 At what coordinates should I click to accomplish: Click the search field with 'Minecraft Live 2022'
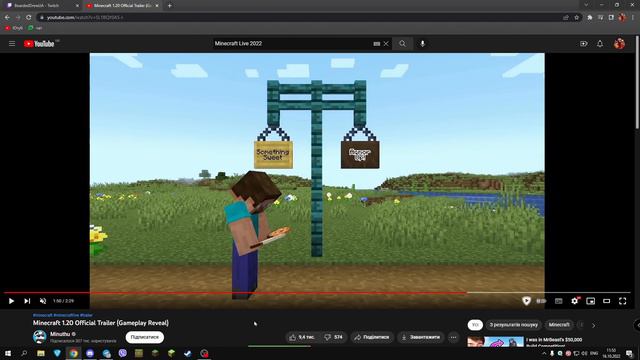(292, 44)
